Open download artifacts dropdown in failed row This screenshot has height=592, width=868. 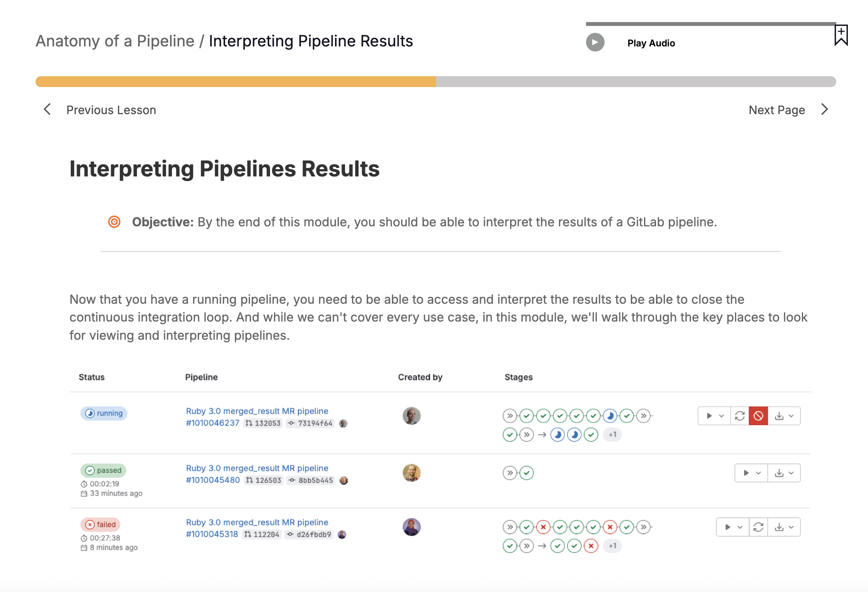coord(784,527)
